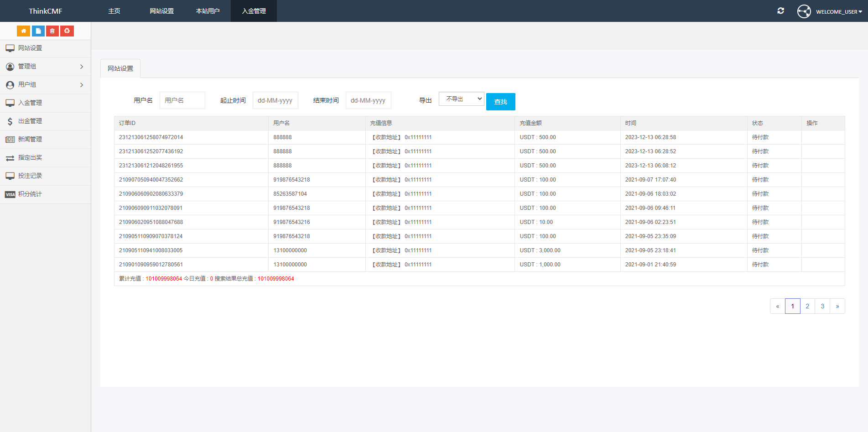The height and width of the screenshot is (432, 868).
Task: Click the red trash icon button
Action: click(52, 31)
